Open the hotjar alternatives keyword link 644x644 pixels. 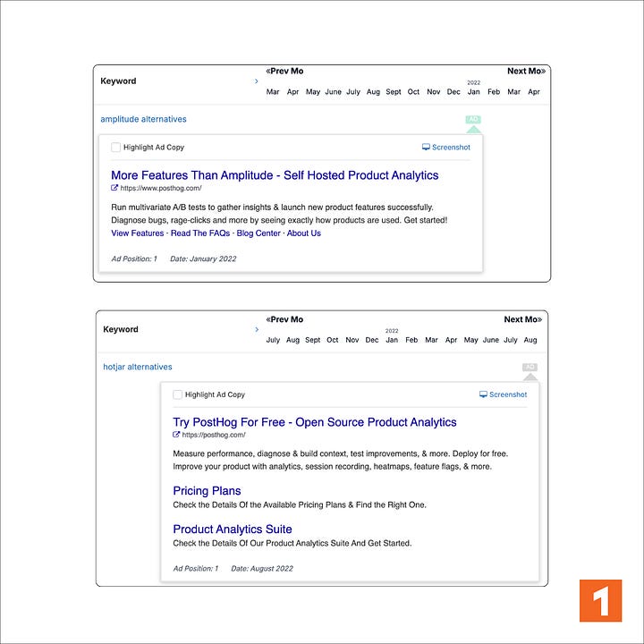tap(138, 367)
